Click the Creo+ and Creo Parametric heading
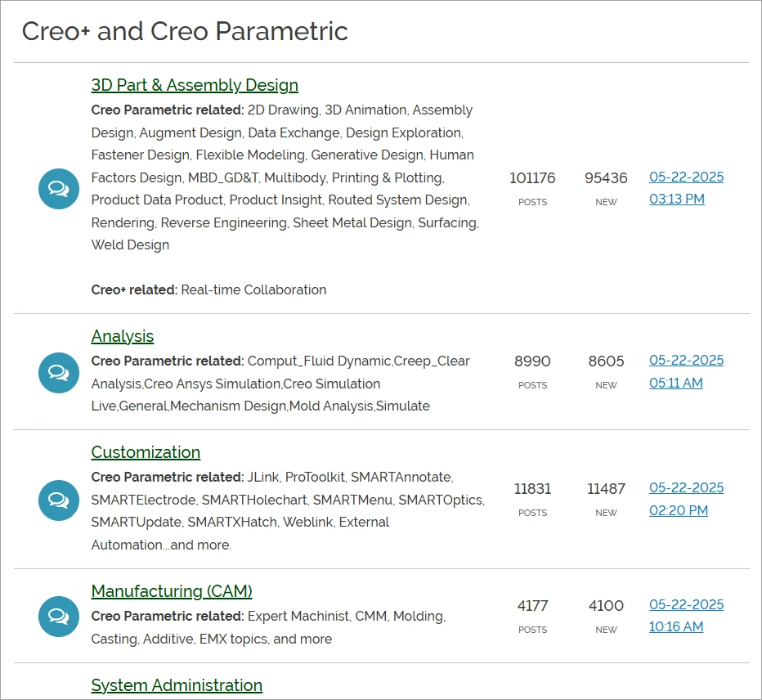The image size is (762, 700). tap(185, 31)
